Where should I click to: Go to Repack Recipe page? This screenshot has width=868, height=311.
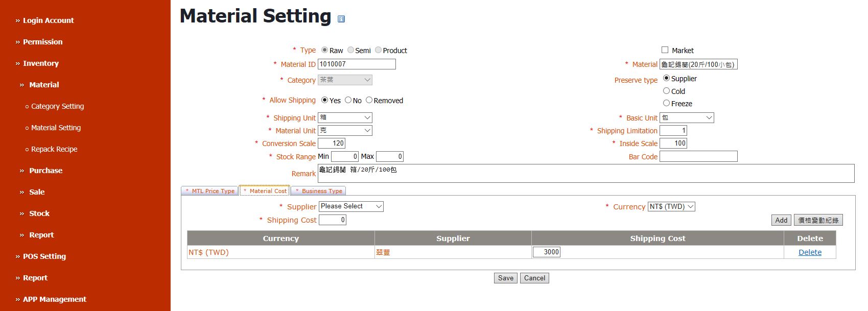tap(54, 149)
